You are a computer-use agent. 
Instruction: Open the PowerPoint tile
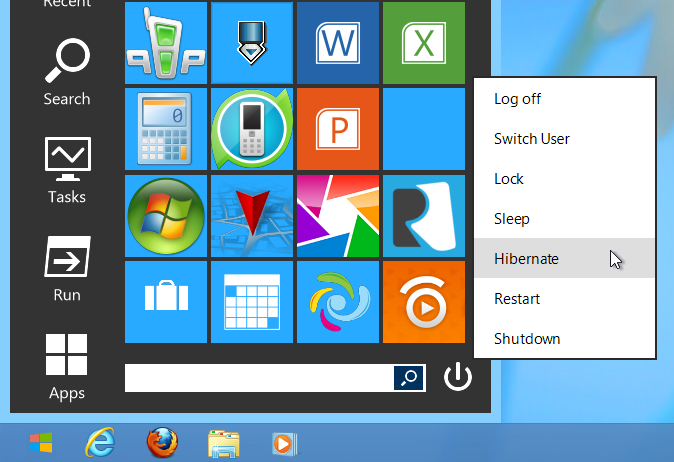click(x=338, y=129)
